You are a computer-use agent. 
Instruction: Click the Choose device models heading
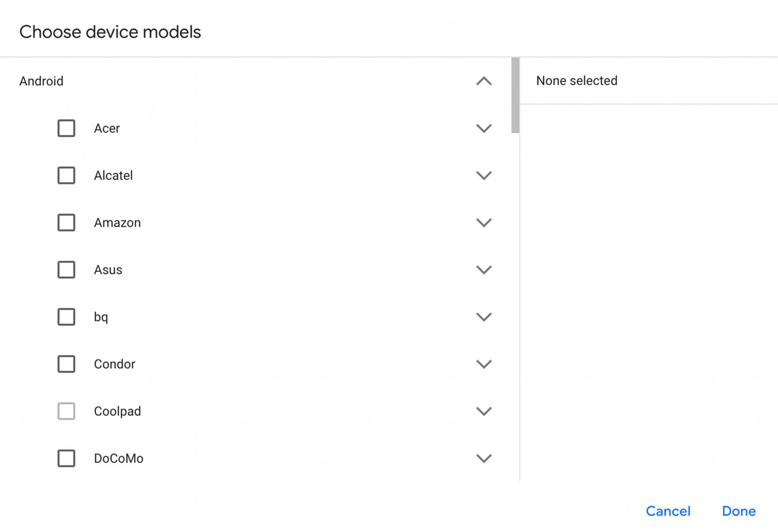(110, 32)
